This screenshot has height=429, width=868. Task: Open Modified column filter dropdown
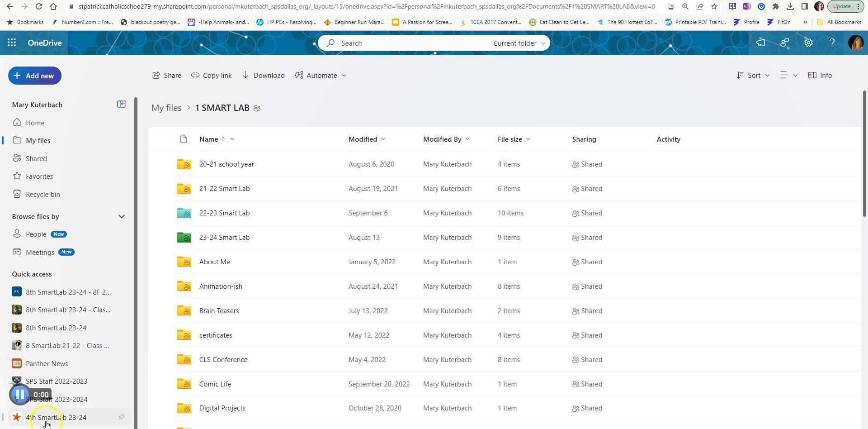pyautogui.click(x=383, y=139)
